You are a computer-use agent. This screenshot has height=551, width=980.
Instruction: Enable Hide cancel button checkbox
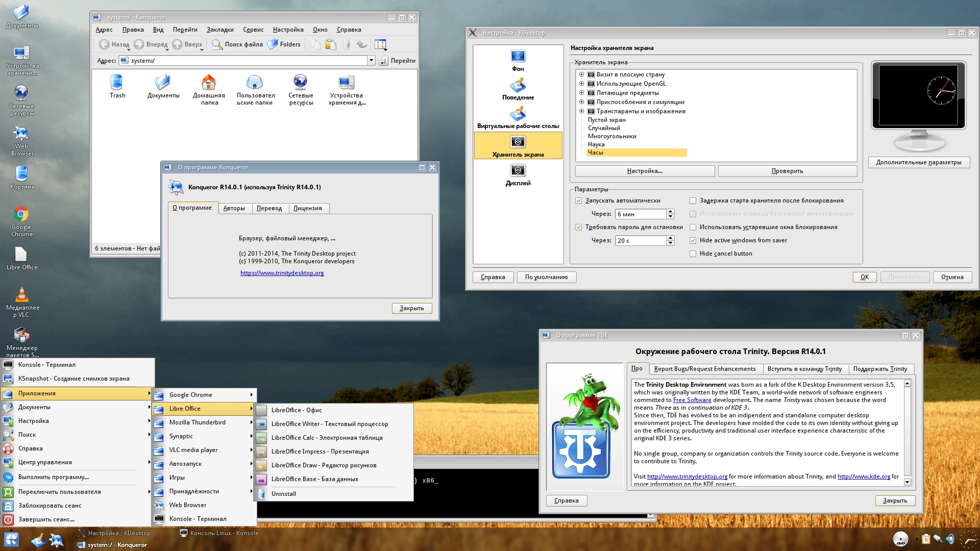click(693, 254)
